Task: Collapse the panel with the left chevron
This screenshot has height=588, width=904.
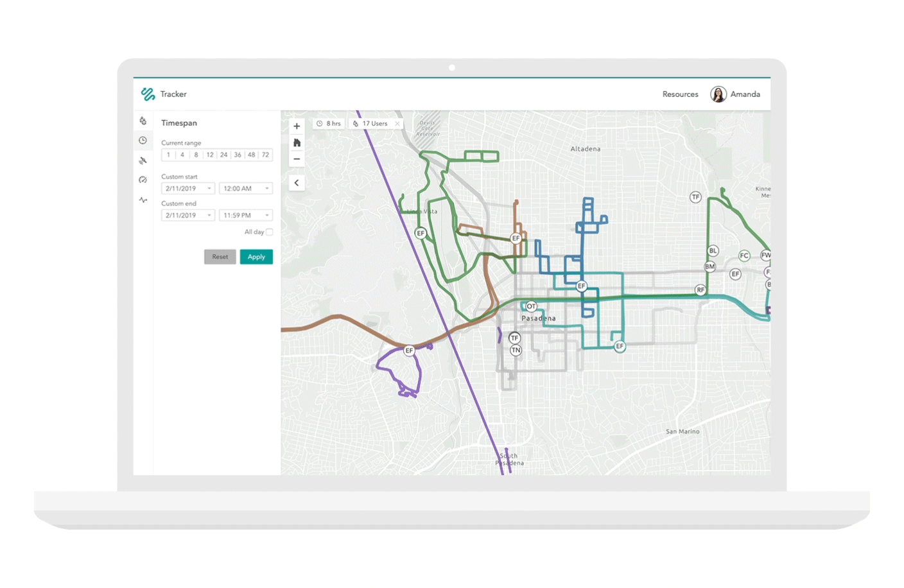Action: pos(297,182)
